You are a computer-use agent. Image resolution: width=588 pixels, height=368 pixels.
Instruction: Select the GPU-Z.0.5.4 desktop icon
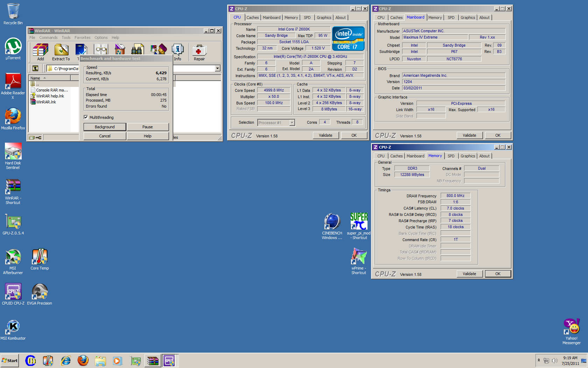13,224
